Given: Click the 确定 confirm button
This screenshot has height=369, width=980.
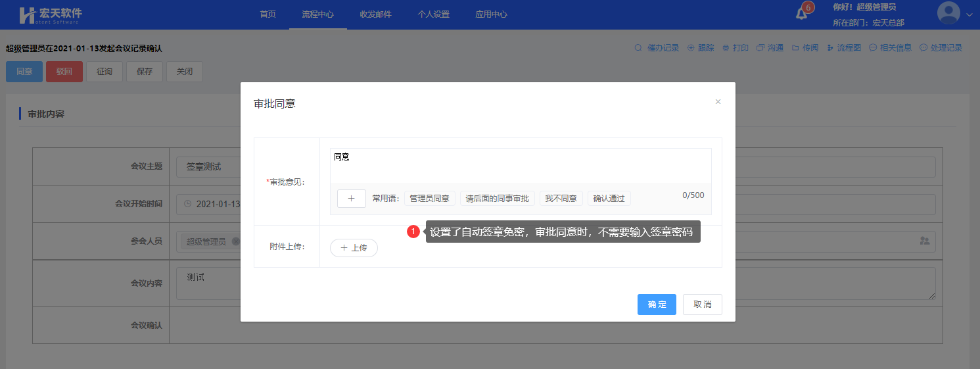Looking at the screenshot, I should pos(657,305).
